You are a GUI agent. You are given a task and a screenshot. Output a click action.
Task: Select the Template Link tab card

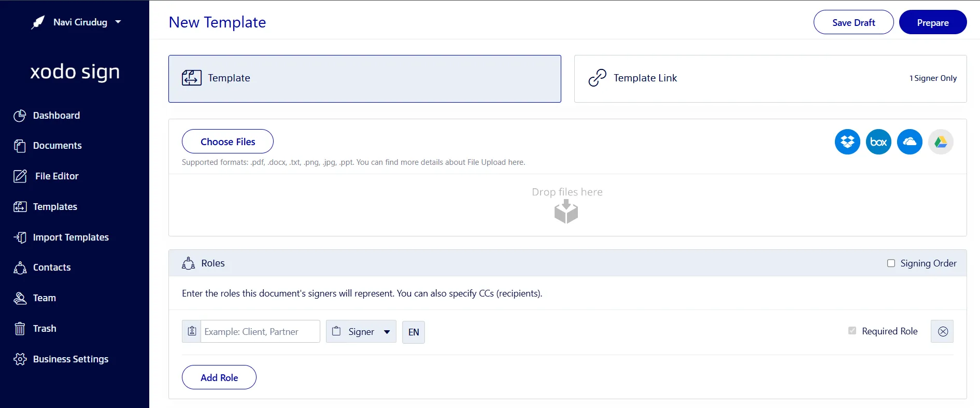[x=770, y=79]
